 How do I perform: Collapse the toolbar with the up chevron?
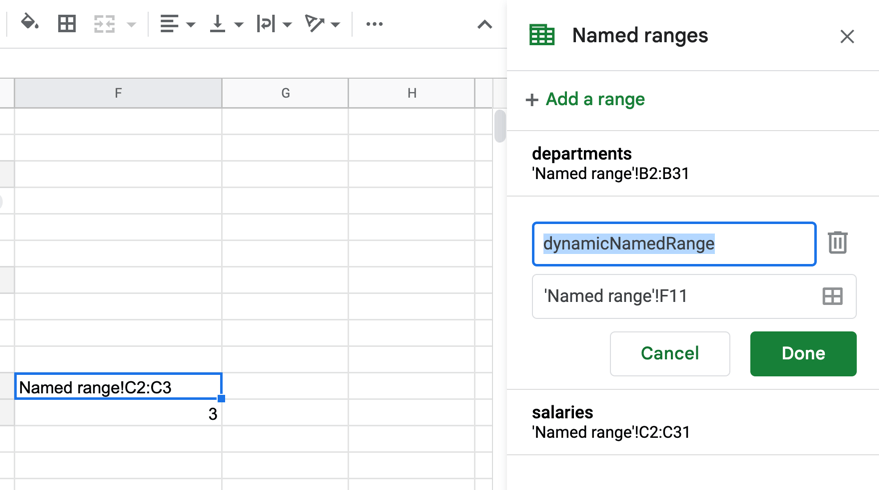coord(484,25)
